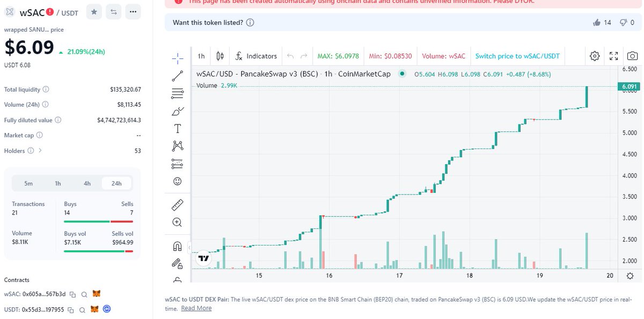This screenshot has width=644, height=319.
Task: Click the $135,320.67 total liquidity value
Action: (126, 90)
